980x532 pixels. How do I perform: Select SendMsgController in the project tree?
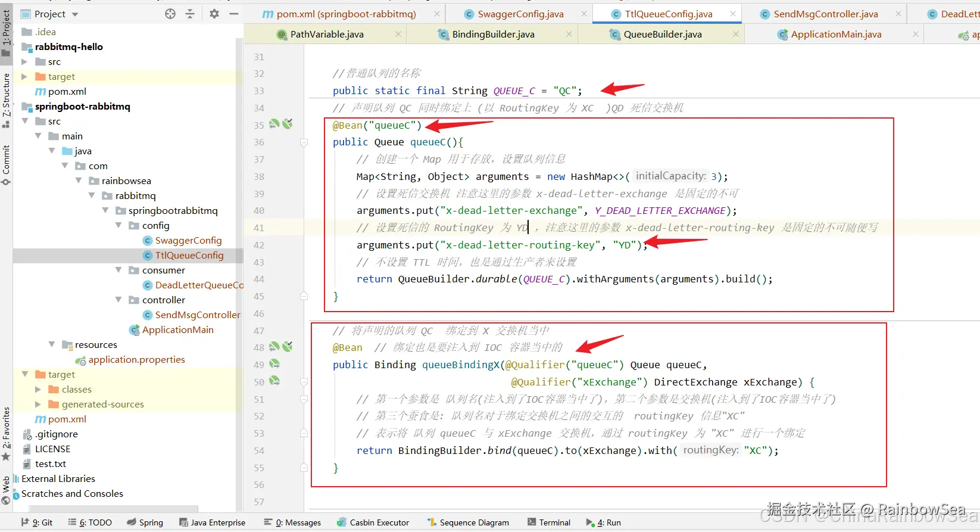198,315
